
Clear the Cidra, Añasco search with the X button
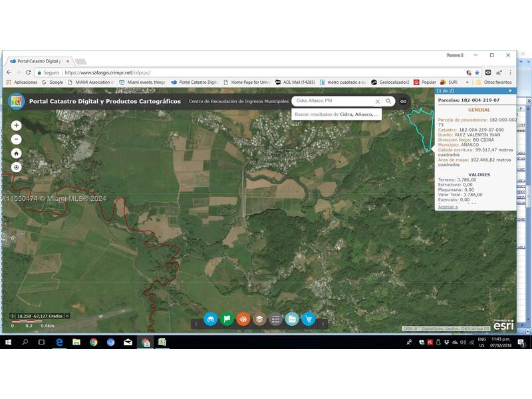coord(377,101)
